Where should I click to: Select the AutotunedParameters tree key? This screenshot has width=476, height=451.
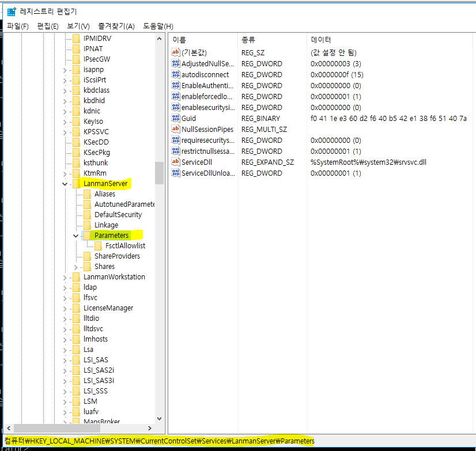(x=124, y=204)
